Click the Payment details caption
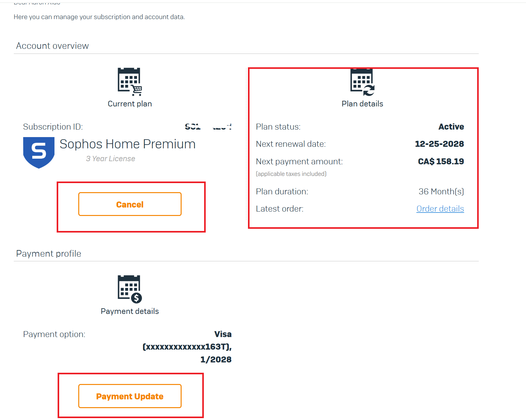This screenshot has width=526, height=420. coord(130,311)
